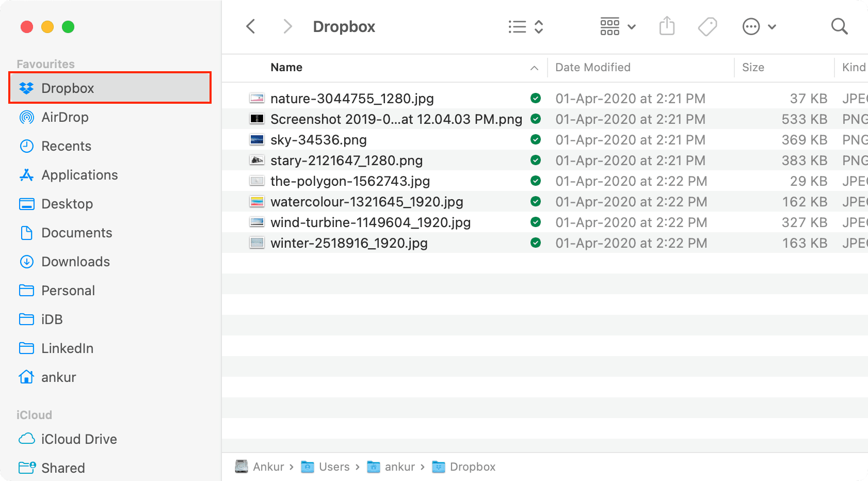This screenshot has width=868, height=481.
Task: Sort by the Kind column header
Action: (x=854, y=68)
